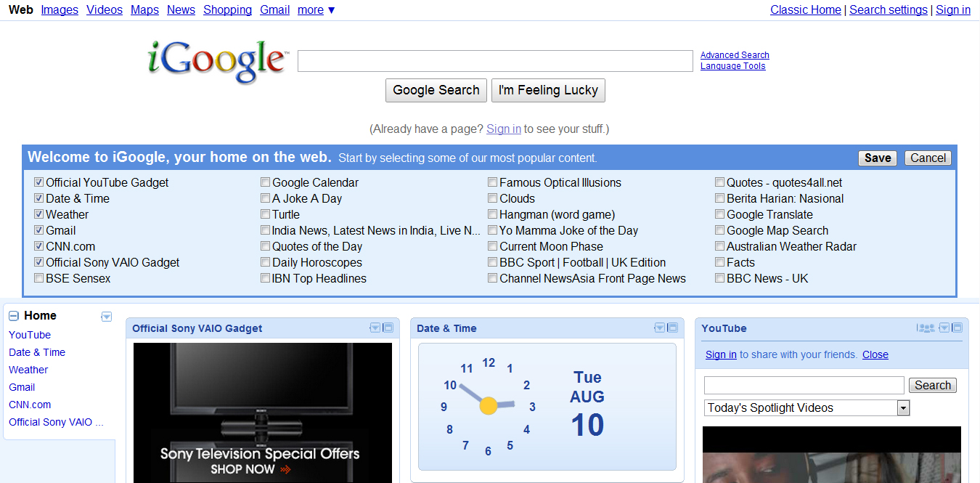Image resolution: width=980 pixels, height=483 pixels.
Task: Click Sign in at top right
Action: click(x=953, y=10)
